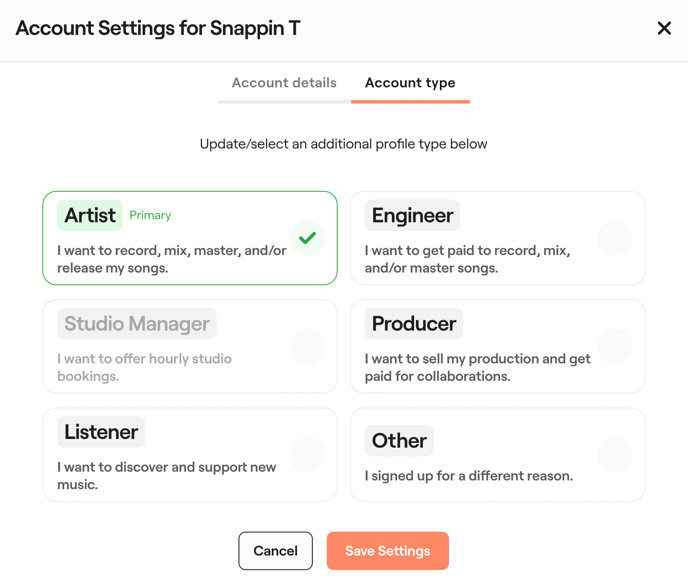
Task: Enable the Listener profile radio circle
Action: click(x=307, y=454)
